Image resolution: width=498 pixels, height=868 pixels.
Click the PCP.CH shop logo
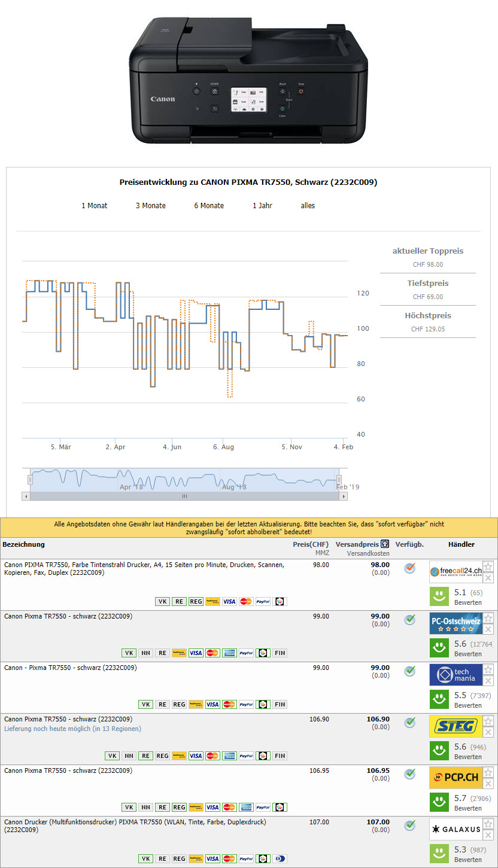point(456,778)
